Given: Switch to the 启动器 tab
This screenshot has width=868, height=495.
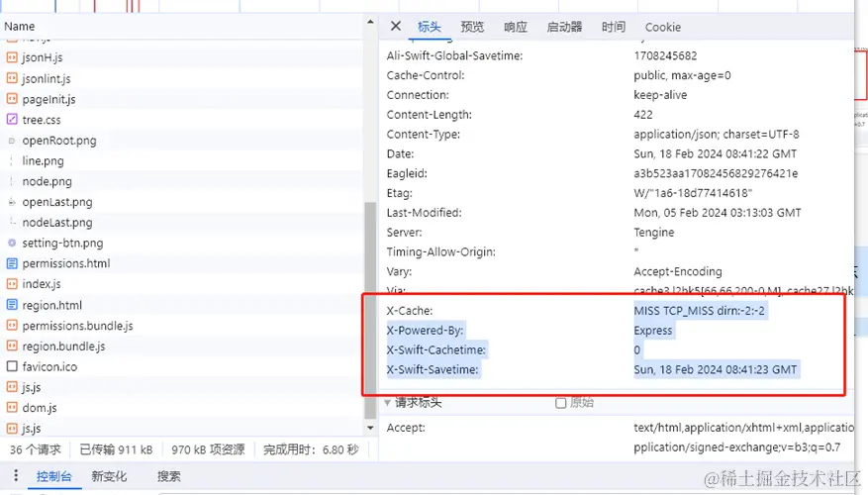Looking at the screenshot, I should coord(564,27).
